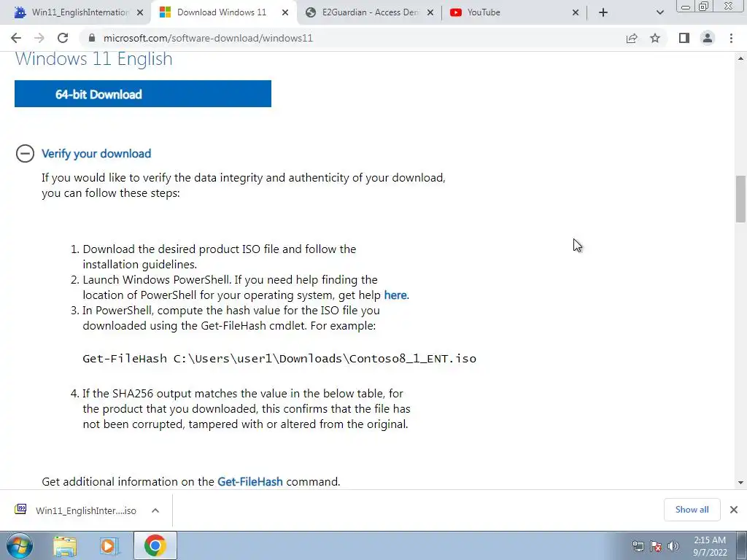The width and height of the screenshot is (747, 560).
Task: Go back to the previous page
Action: 16,38
